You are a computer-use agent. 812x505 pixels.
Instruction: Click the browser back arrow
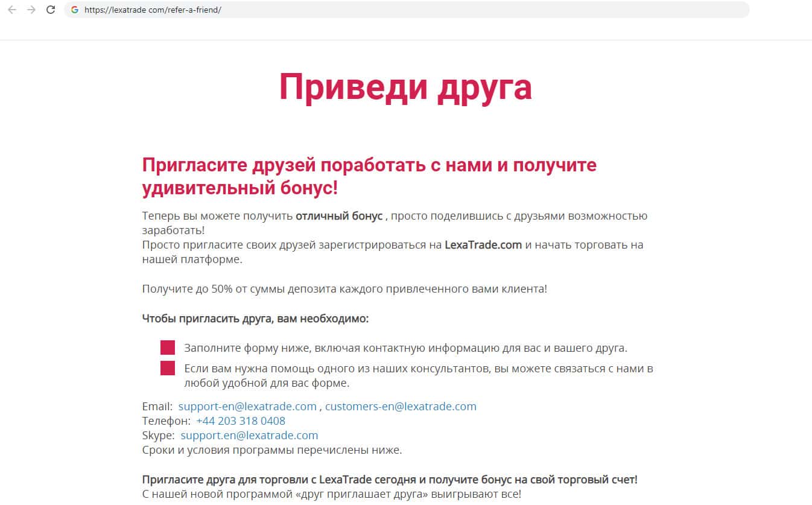point(12,10)
